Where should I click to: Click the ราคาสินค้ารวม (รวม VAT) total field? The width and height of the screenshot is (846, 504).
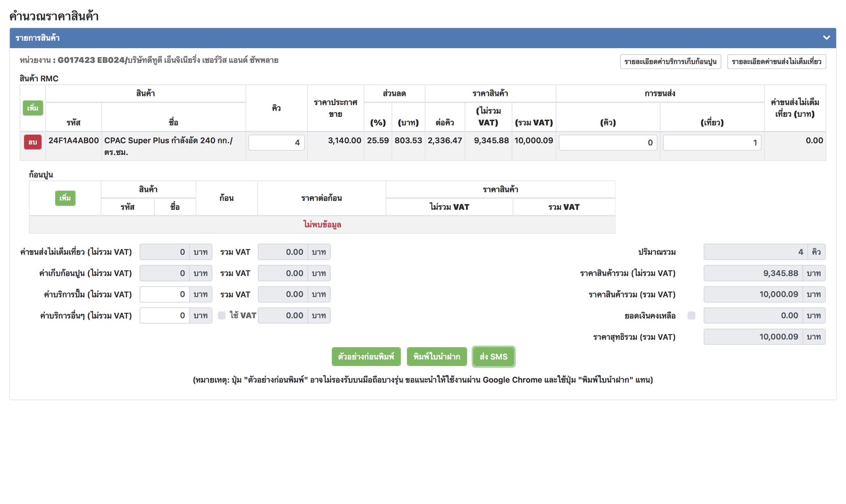point(753,294)
